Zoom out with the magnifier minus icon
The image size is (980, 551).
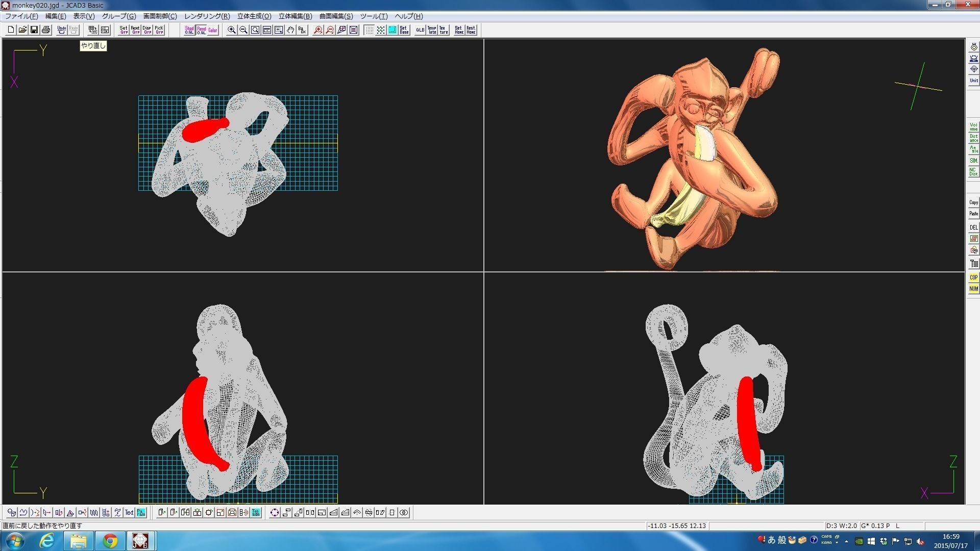[x=243, y=30]
